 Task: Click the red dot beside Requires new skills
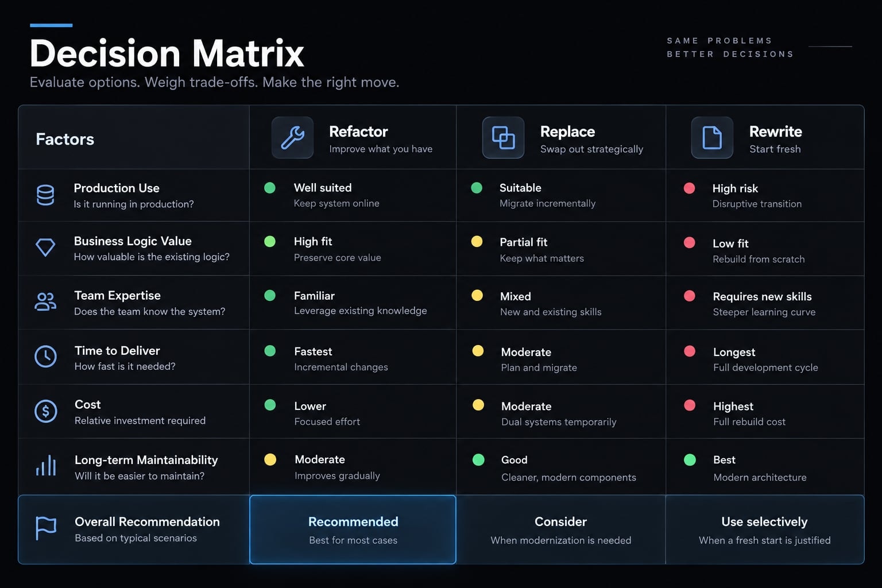click(690, 296)
